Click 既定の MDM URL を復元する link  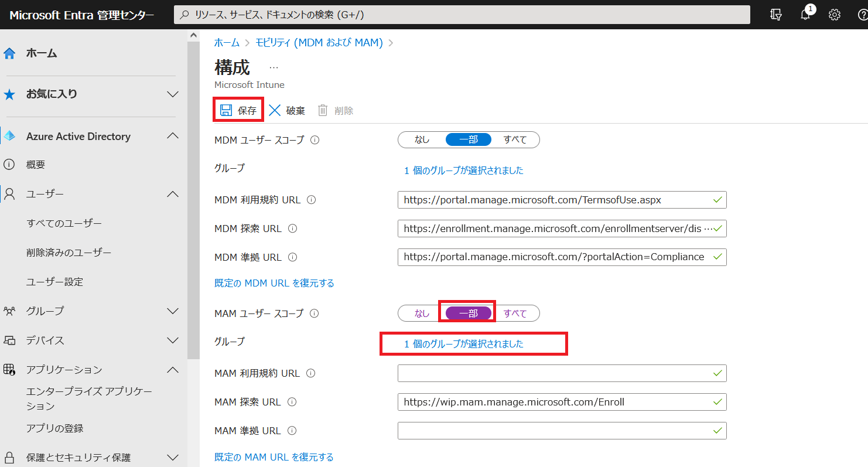pos(275,283)
